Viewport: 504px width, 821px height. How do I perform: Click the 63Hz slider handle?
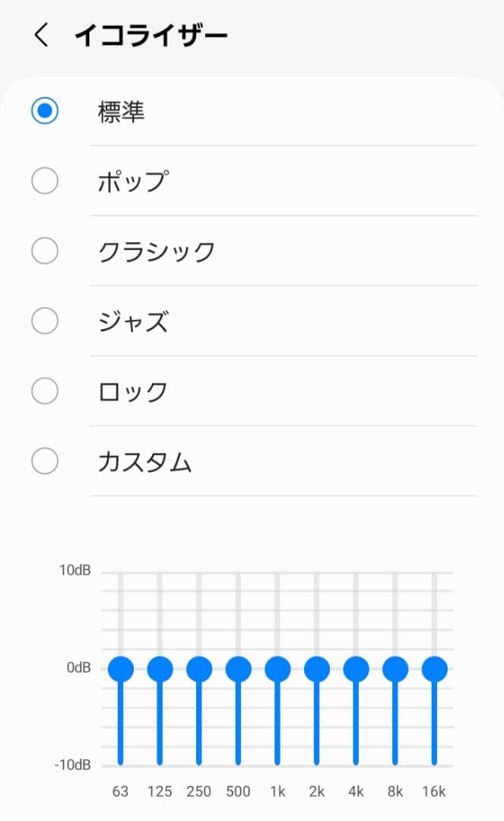(x=119, y=670)
